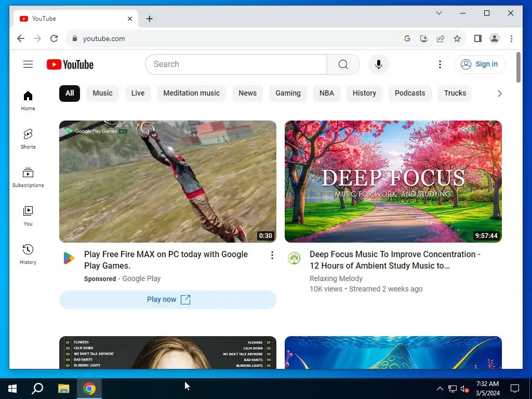Click the page vertical scrollbar thumb

[518, 67]
